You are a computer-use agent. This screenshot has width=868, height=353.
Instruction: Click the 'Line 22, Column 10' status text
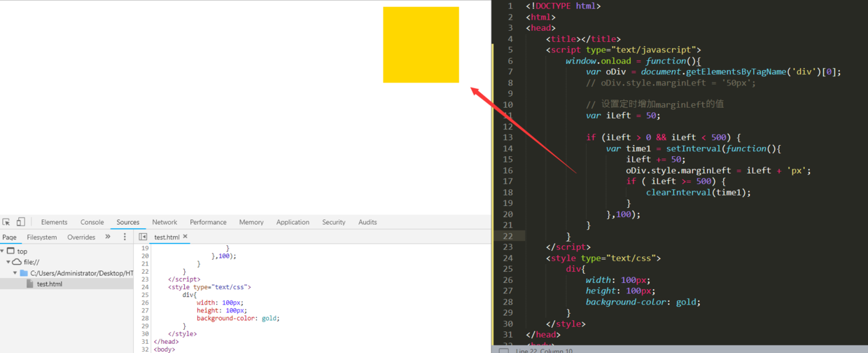tap(544, 350)
